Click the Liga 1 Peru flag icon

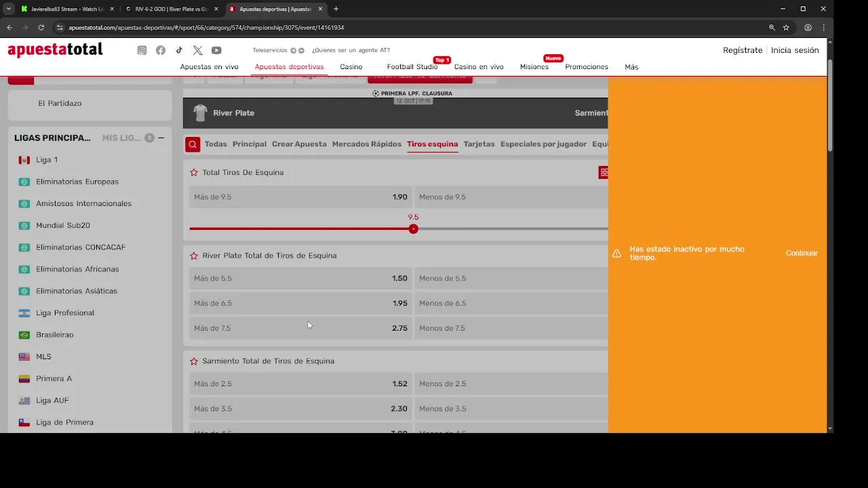24,160
